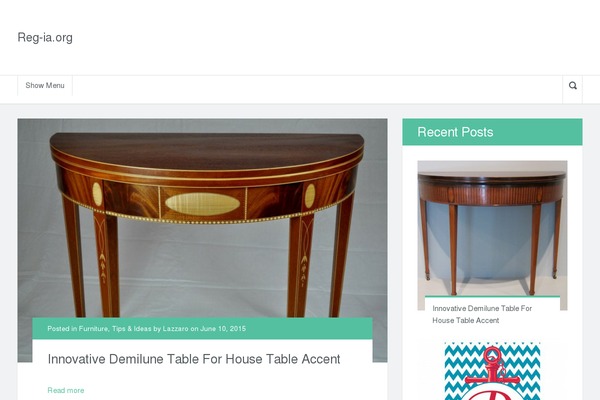This screenshot has width=600, height=400.
Task: Expand the Show Menu navigation
Action: tap(45, 85)
